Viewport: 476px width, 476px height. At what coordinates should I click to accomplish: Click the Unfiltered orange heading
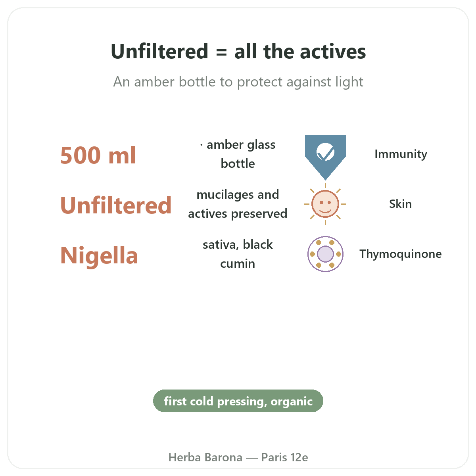pyautogui.click(x=116, y=205)
